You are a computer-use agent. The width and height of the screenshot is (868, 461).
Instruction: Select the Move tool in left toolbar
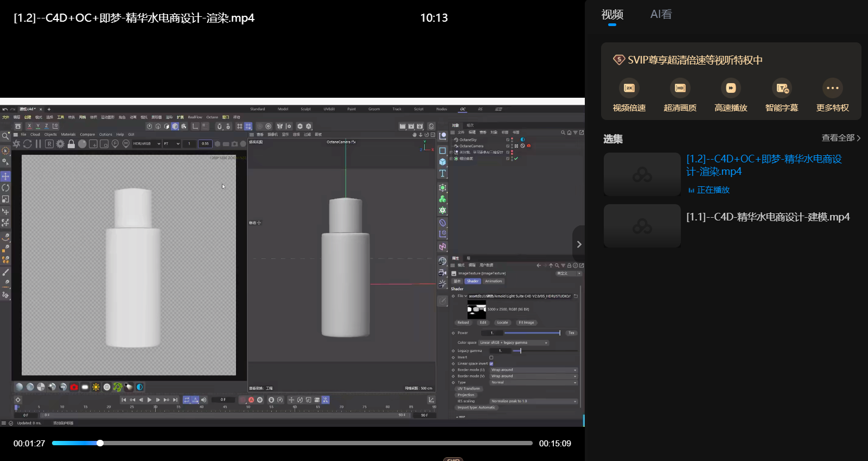point(5,176)
